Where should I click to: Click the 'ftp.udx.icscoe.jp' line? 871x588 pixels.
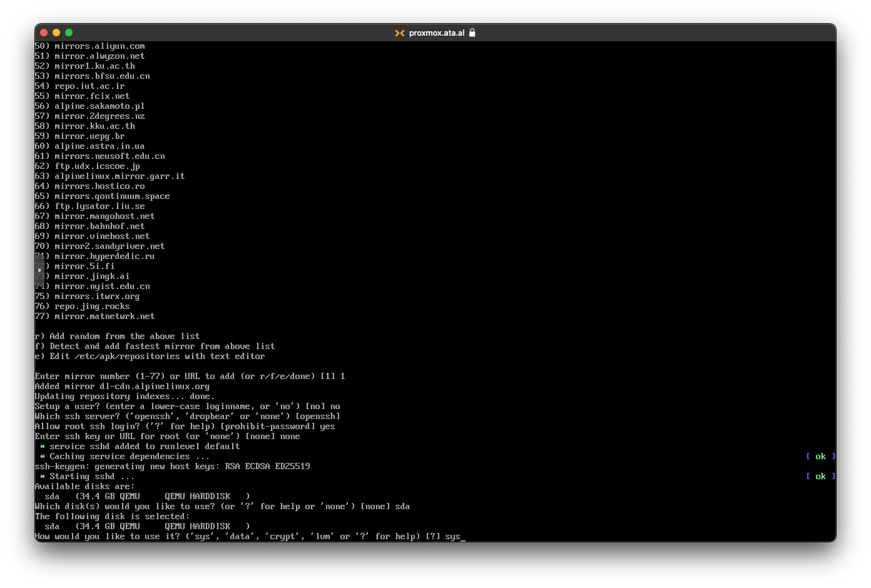click(x=88, y=166)
